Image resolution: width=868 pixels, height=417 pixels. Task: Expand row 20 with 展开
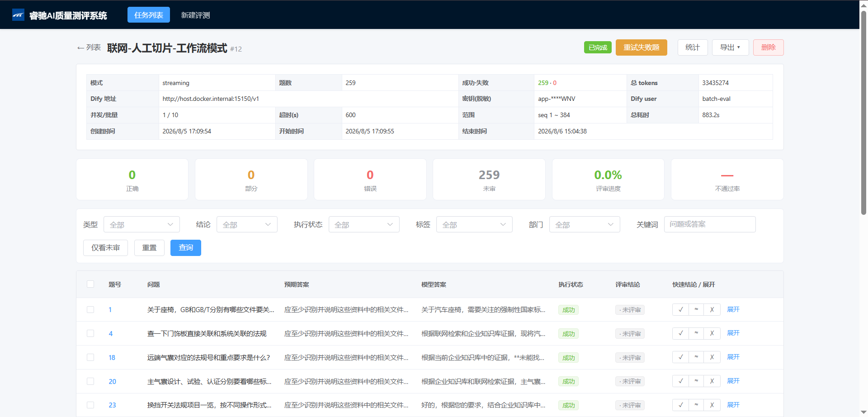tap(733, 381)
